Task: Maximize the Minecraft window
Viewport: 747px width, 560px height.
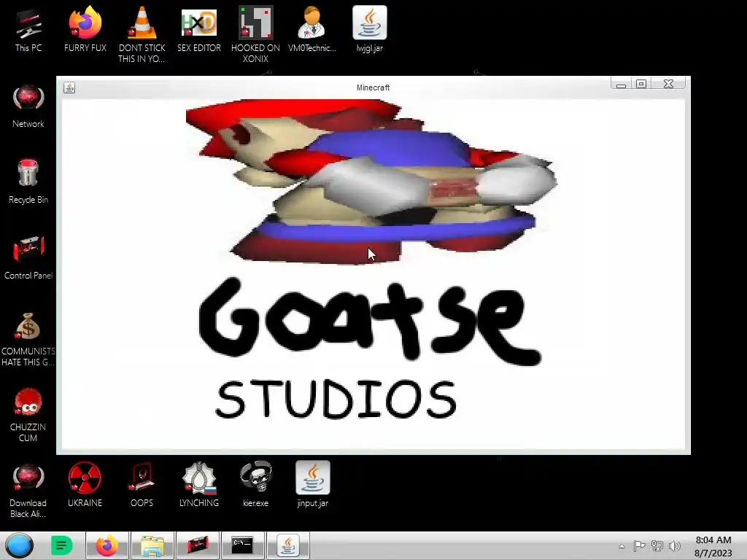Action: point(641,84)
